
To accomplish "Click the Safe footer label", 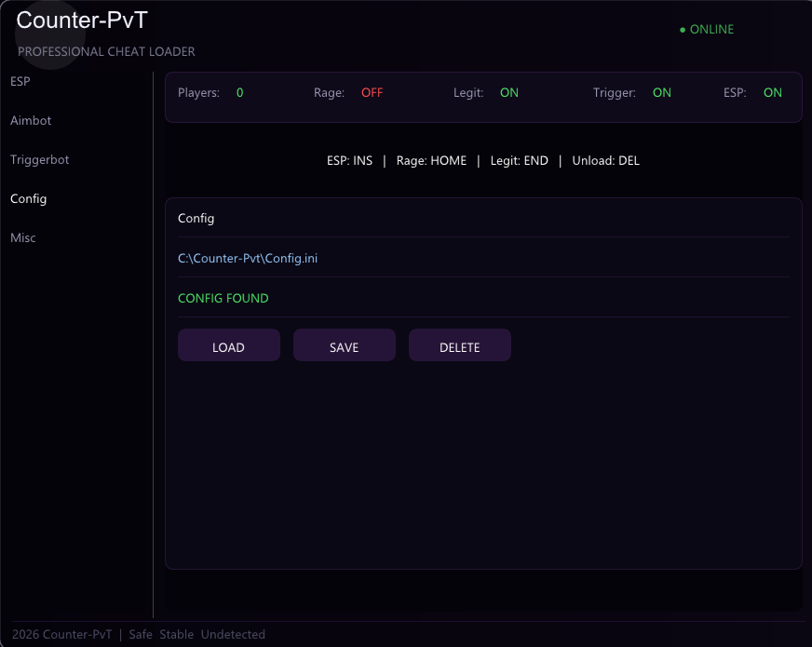I will point(141,635).
